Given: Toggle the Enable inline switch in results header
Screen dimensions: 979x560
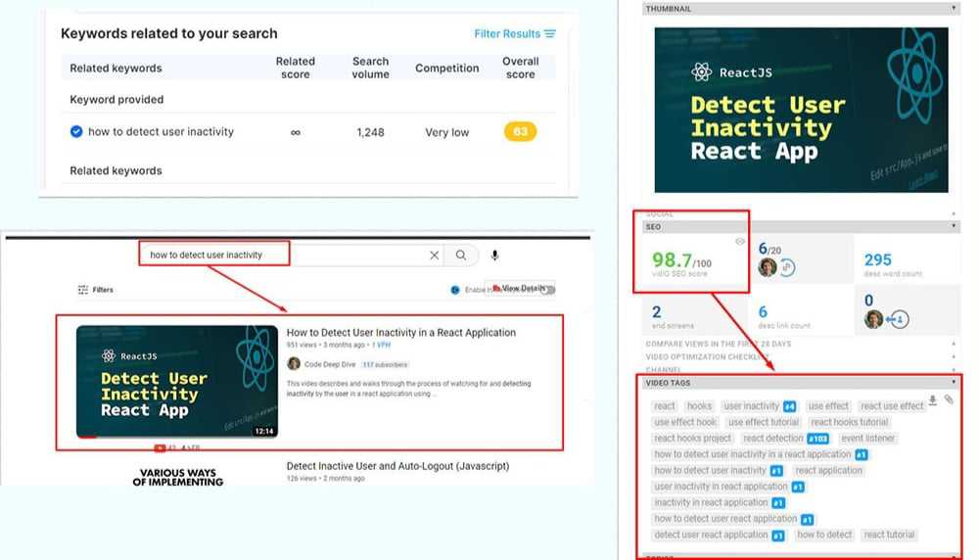Looking at the screenshot, I should tap(548, 290).
